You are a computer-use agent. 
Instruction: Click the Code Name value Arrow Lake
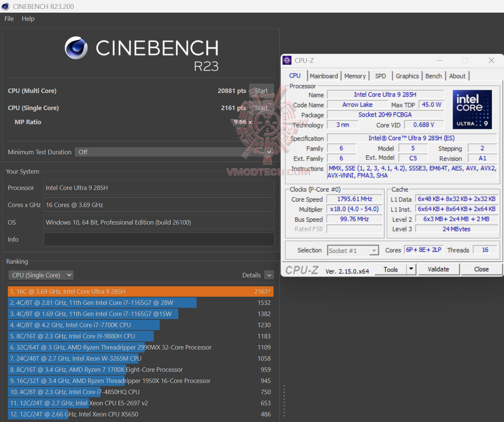click(x=357, y=105)
